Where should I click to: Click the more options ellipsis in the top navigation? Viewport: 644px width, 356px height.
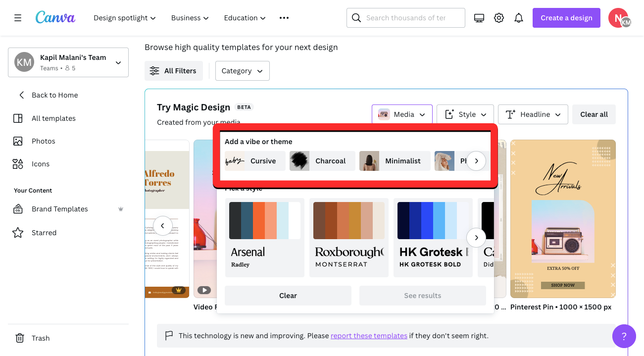click(284, 18)
